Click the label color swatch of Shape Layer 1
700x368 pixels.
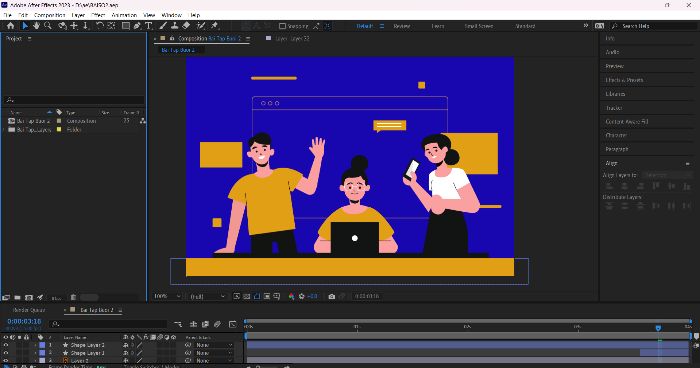click(42, 353)
